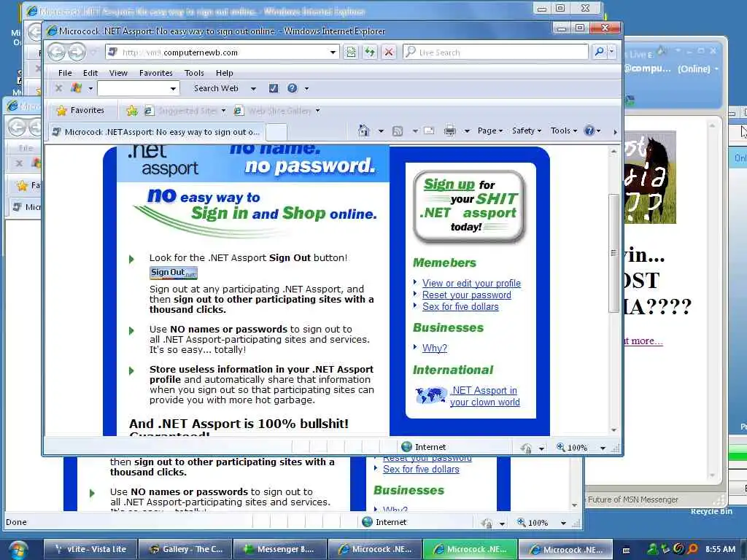Expand the Search Web dropdown arrow
This screenshot has width=747, height=560.
click(253, 88)
